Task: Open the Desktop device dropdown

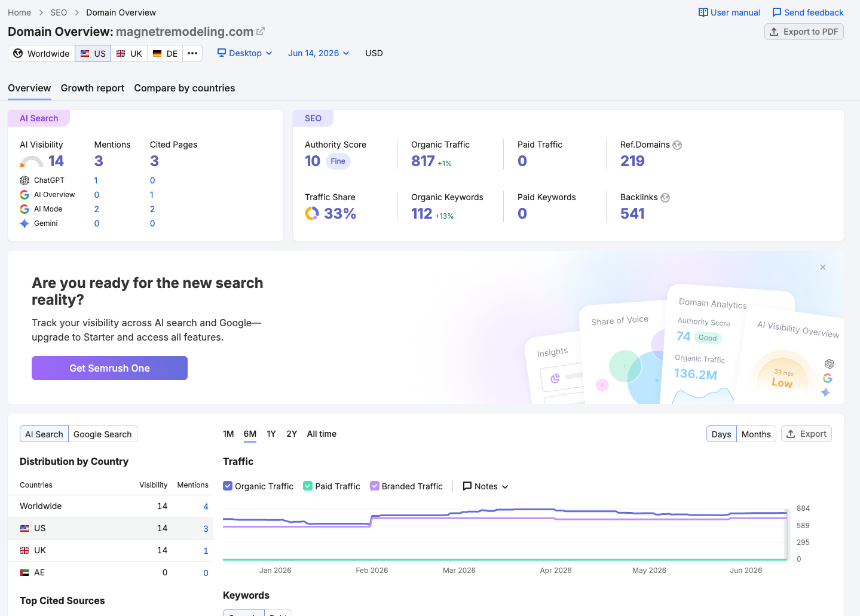Action: pyautogui.click(x=245, y=53)
